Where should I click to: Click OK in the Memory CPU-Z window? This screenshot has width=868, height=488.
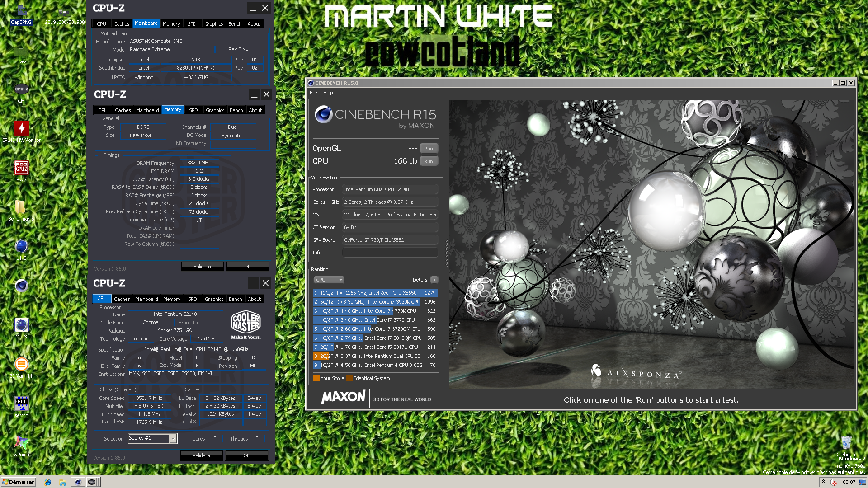click(x=247, y=267)
